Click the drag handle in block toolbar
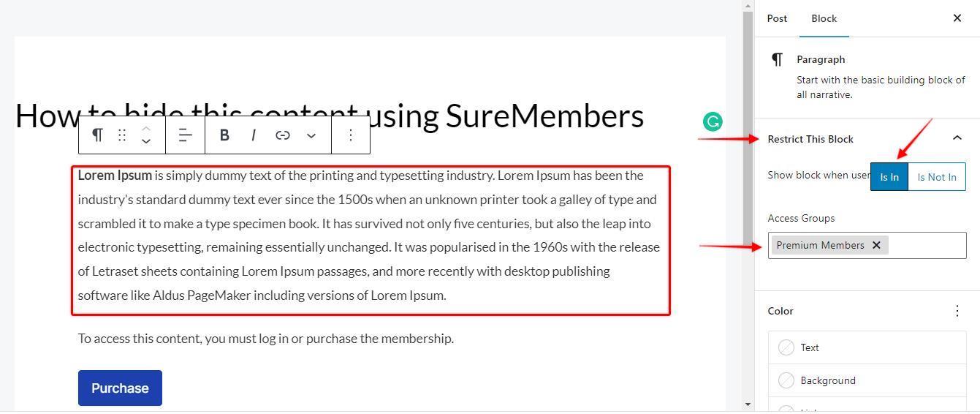 click(122, 135)
